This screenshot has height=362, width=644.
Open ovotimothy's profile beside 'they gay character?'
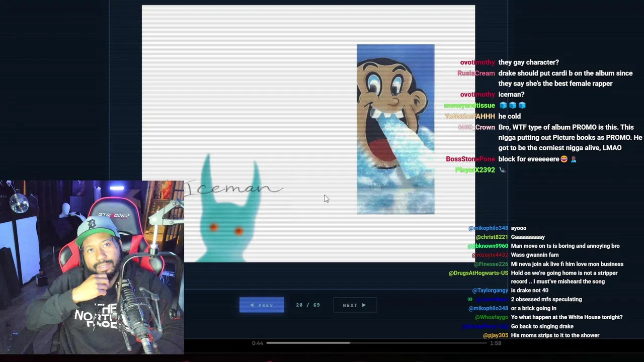477,62
